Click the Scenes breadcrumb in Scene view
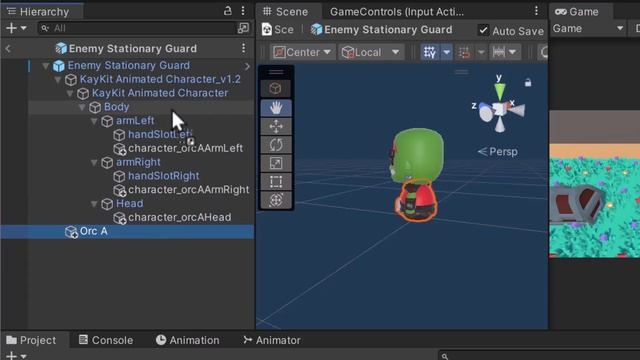 pyautogui.click(x=278, y=29)
